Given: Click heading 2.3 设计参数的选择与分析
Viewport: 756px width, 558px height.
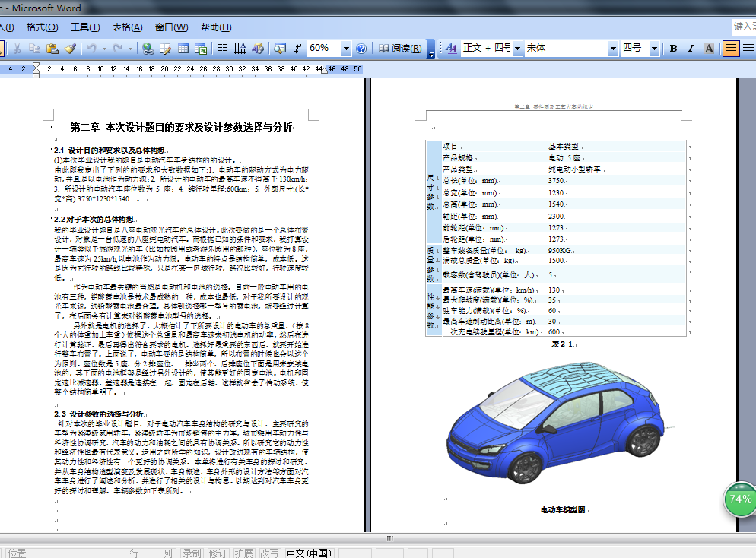Looking at the screenshot, I should click(98, 414).
